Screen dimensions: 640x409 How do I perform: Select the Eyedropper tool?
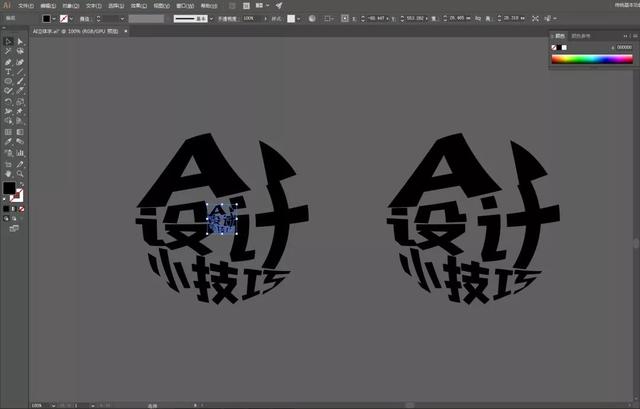pyautogui.click(x=8, y=142)
